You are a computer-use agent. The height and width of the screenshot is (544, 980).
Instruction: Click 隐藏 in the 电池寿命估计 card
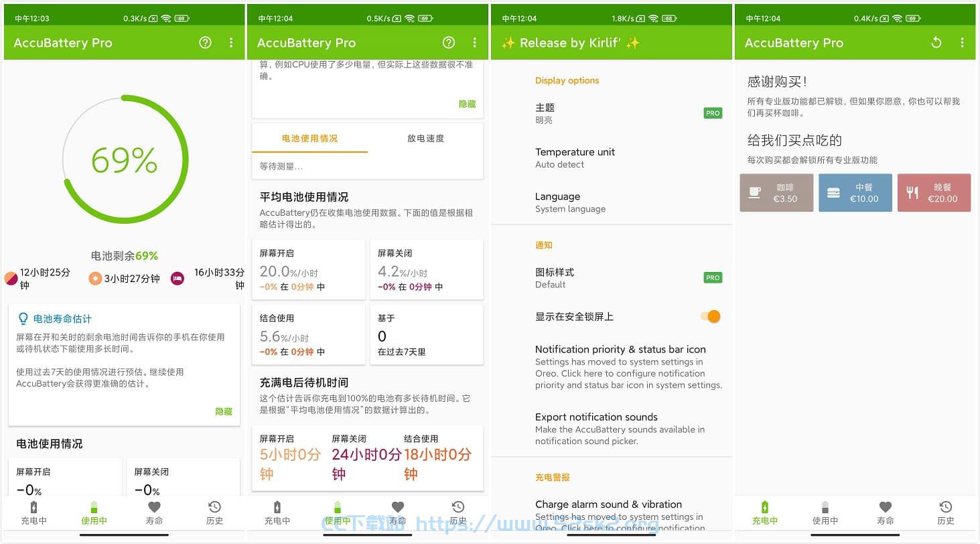[x=224, y=411]
